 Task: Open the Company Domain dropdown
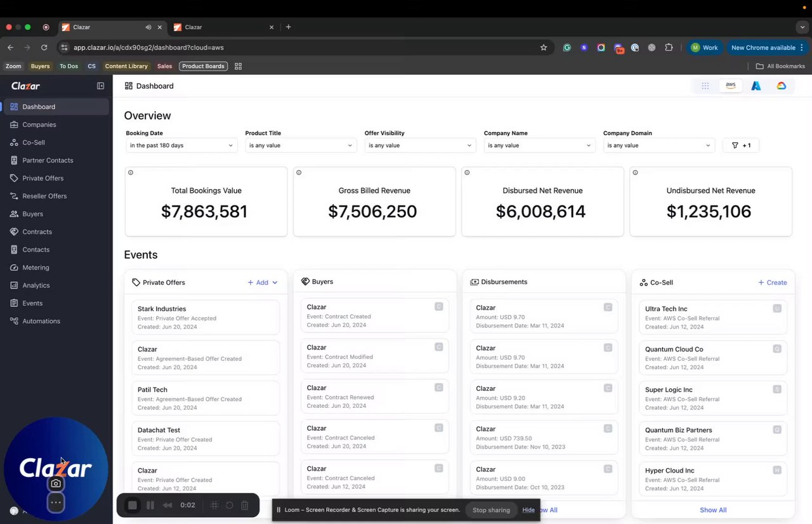[658, 145]
